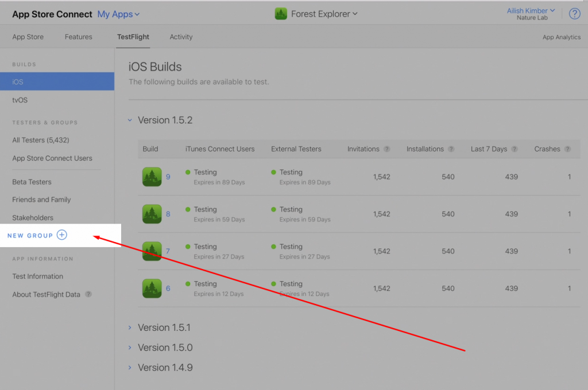Image resolution: width=588 pixels, height=390 pixels.
Task: Click the Forest Explorer icon for build 9
Action: 152,177
